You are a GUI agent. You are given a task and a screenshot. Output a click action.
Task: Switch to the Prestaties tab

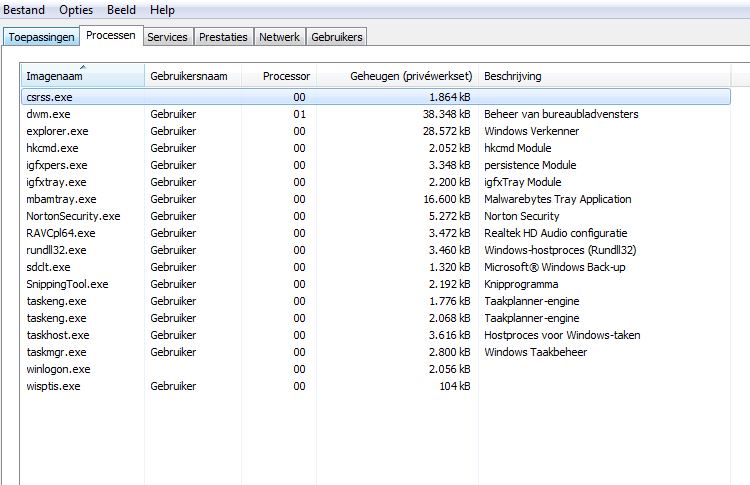tap(223, 37)
